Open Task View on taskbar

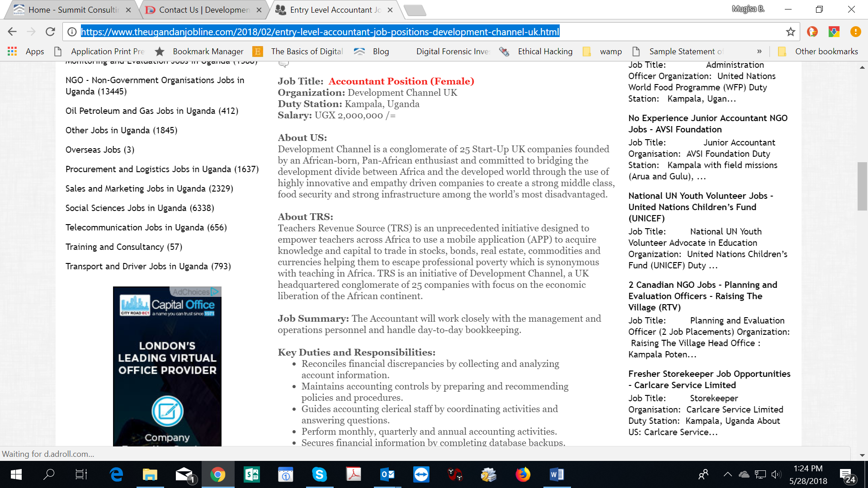[81, 474]
